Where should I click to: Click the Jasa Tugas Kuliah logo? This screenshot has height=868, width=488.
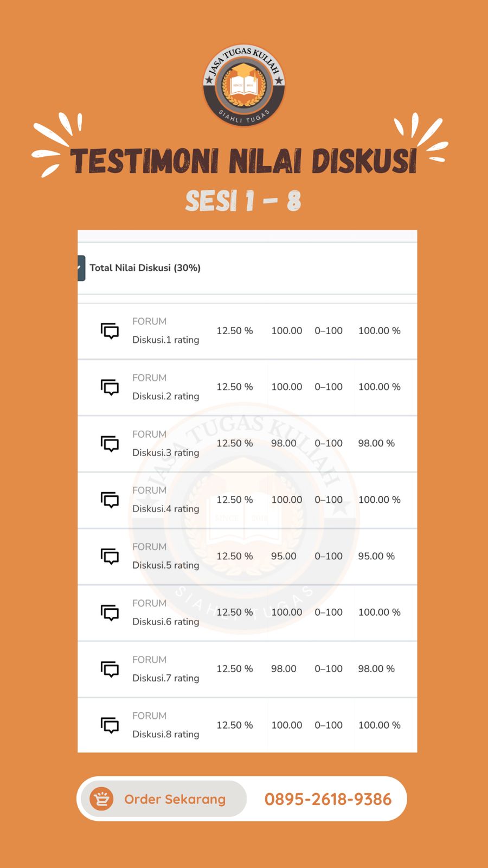tap(244, 85)
